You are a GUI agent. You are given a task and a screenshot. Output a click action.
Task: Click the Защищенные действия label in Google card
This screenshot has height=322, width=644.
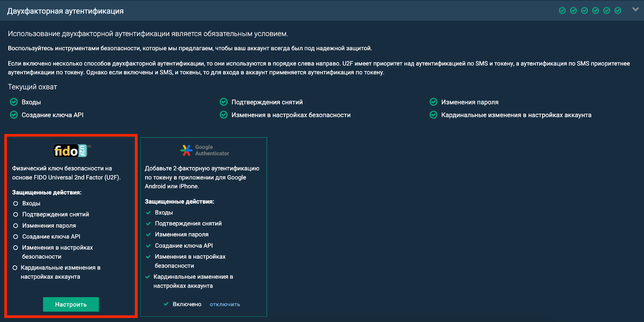(180, 201)
